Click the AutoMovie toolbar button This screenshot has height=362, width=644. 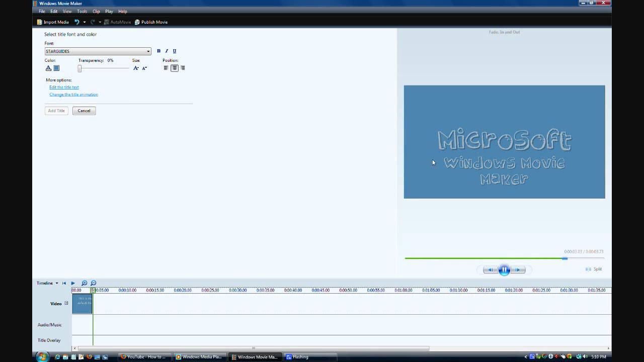[x=117, y=22]
